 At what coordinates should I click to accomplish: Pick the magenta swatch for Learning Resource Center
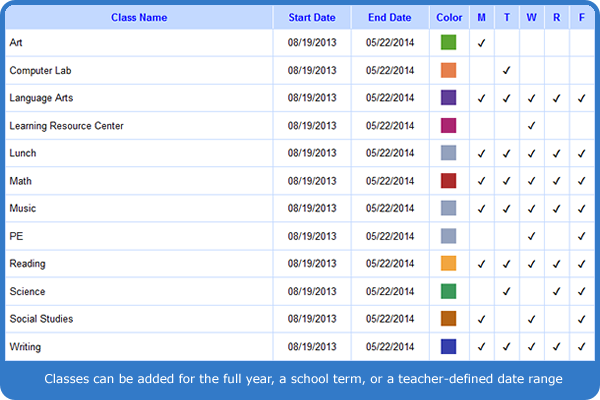pos(448,126)
